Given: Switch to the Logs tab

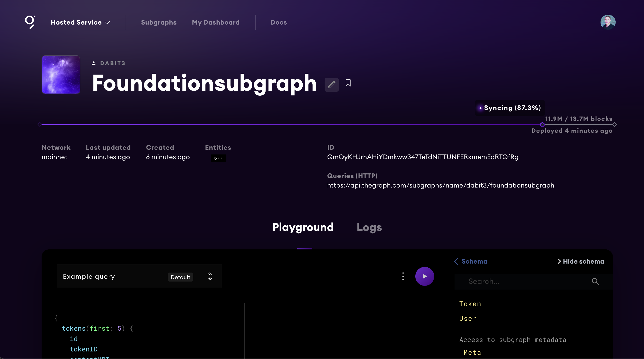Looking at the screenshot, I should (x=369, y=227).
